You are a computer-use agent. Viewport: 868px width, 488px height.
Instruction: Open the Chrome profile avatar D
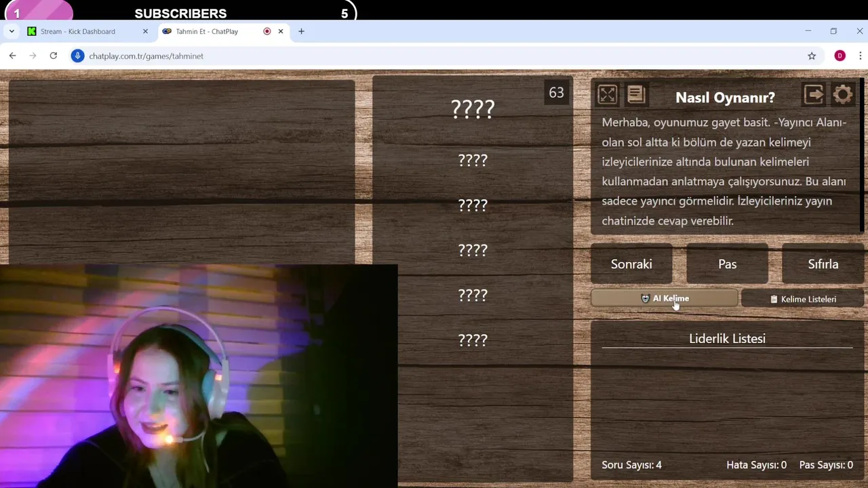click(x=840, y=56)
